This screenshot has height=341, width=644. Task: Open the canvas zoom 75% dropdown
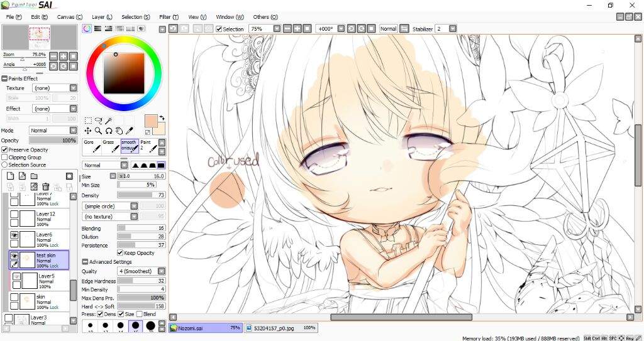pyautogui.click(x=277, y=29)
